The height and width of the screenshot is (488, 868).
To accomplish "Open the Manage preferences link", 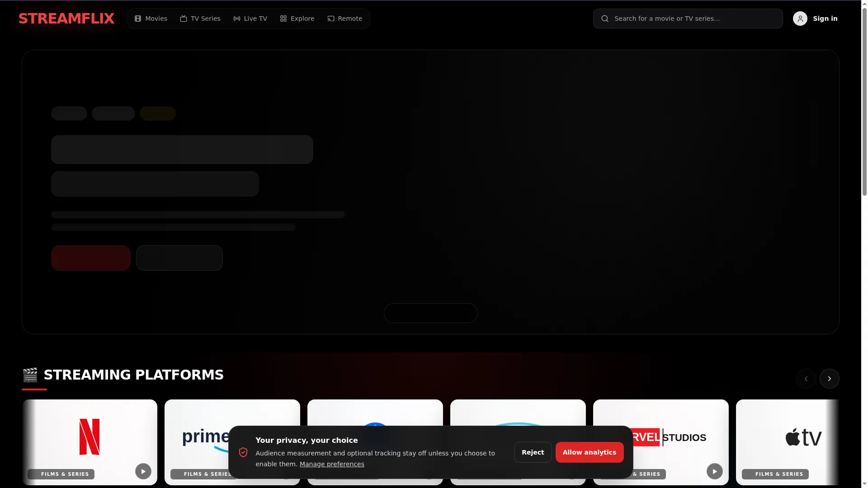I will tap(332, 464).
